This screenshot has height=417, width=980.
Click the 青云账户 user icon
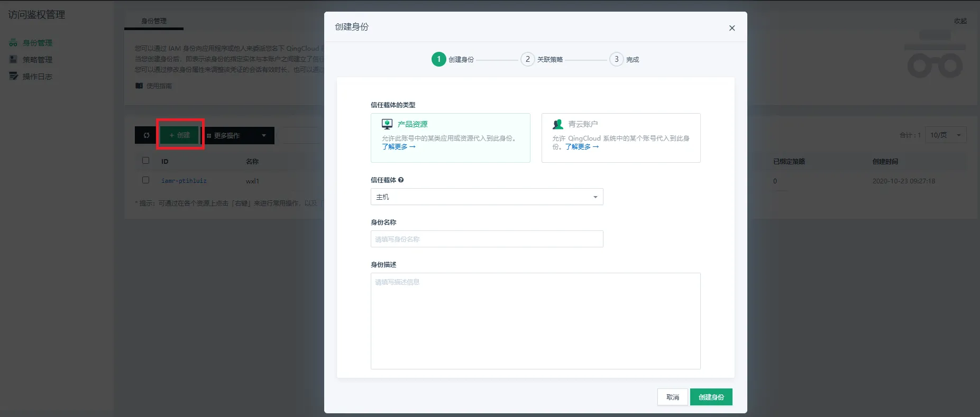tap(558, 124)
